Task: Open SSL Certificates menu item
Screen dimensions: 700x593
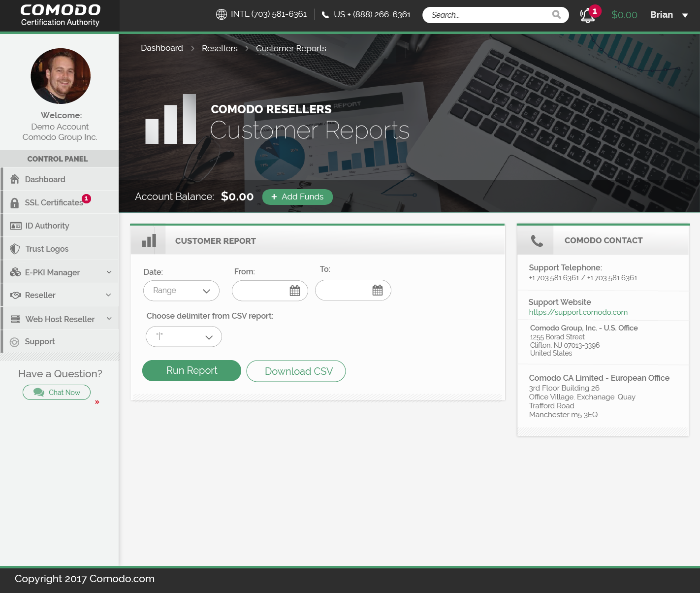Action: (60, 202)
